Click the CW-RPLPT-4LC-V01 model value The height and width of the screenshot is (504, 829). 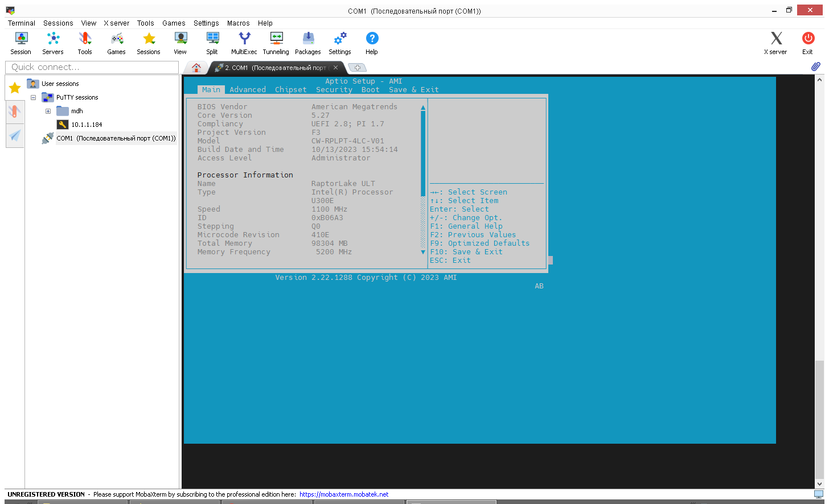348,141
